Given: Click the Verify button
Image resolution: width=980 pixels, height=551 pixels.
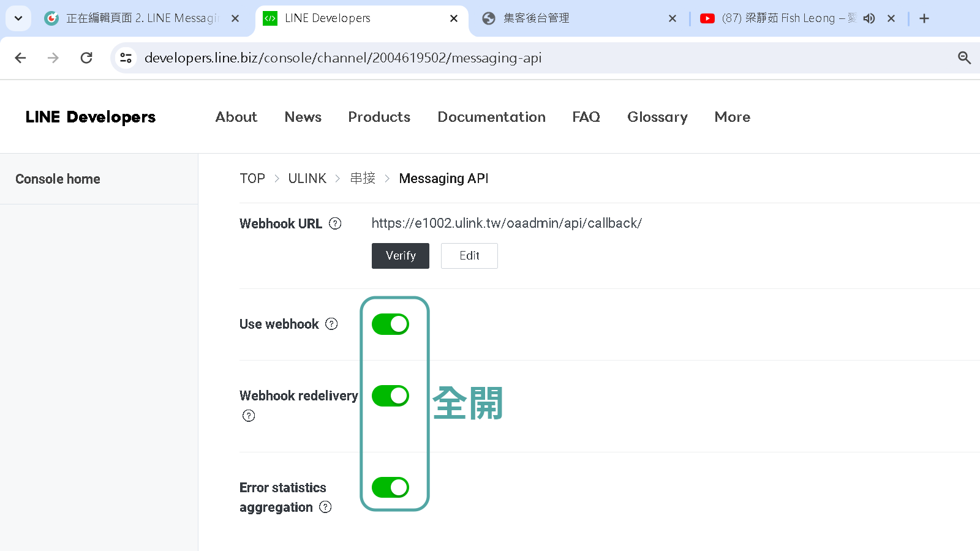Looking at the screenshot, I should coord(401,256).
